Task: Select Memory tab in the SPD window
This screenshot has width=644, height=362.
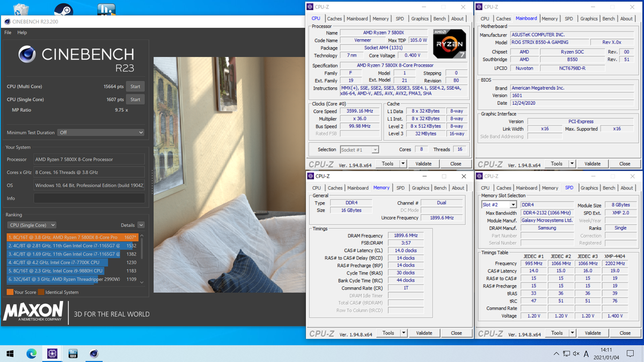Action: [550, 188]
